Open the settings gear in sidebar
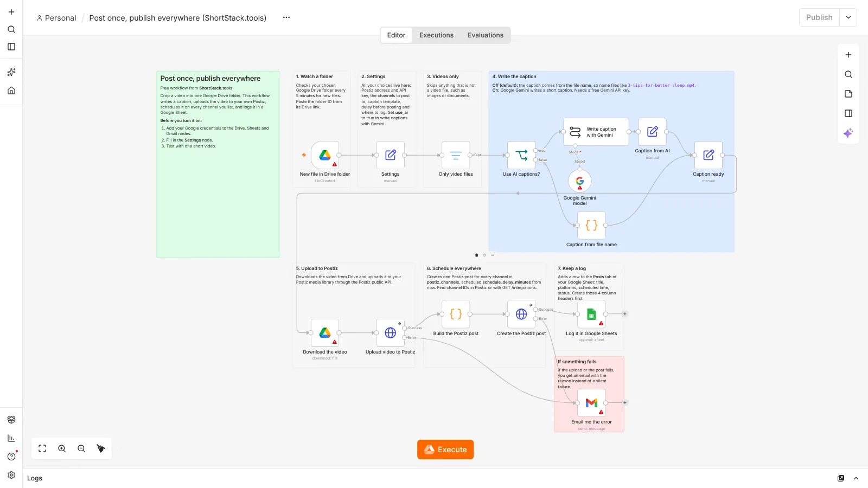The image size is (868, 488). point(11,475)
